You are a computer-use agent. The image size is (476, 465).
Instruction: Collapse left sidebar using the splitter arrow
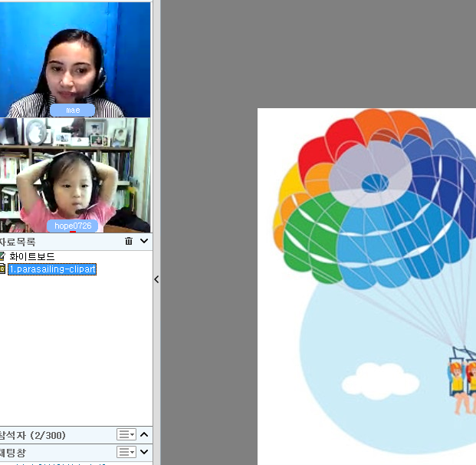[x=156, y=279]
